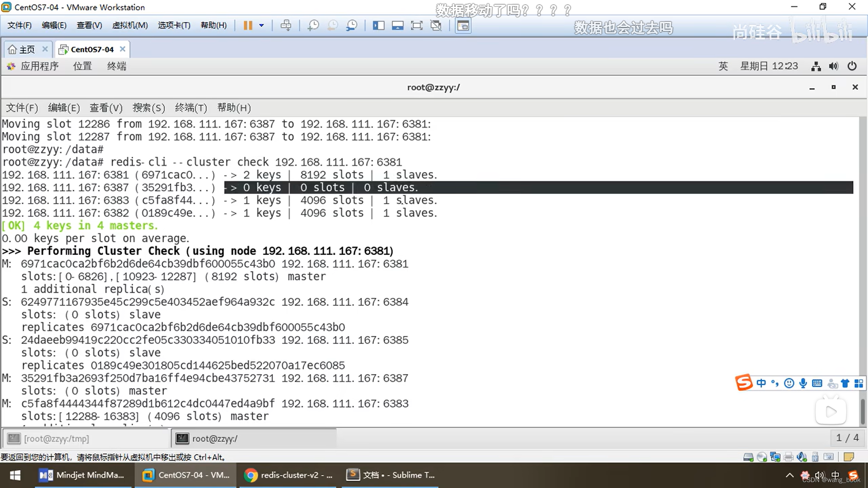Enter full screen mode
The width and height of the screenshot is (868, 488).
coord(416,25)
